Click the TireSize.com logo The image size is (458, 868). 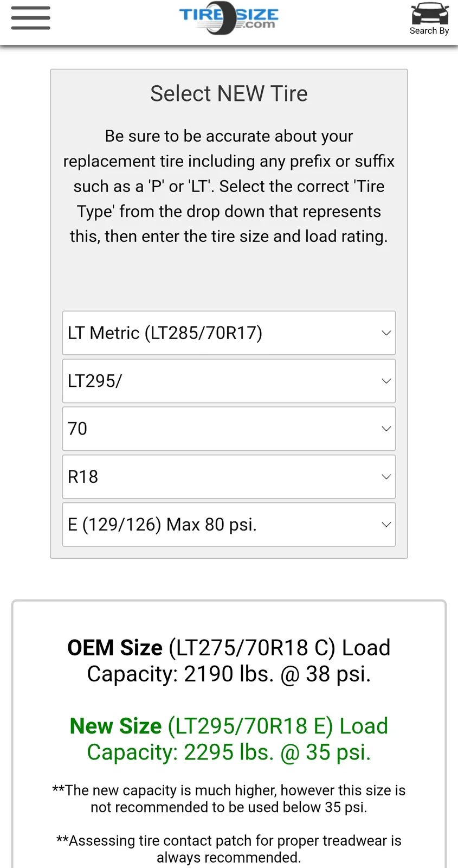pyautogui.click(x=229, y=18)
